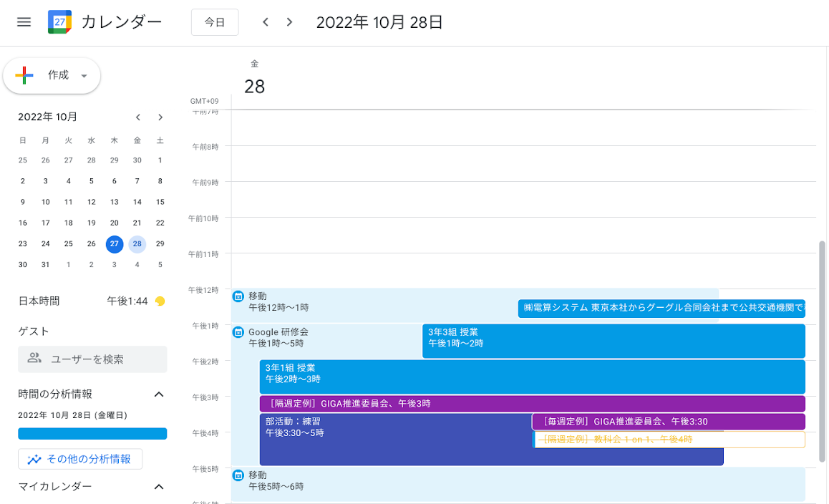Click the people icon in guest search

pos(34,359)
